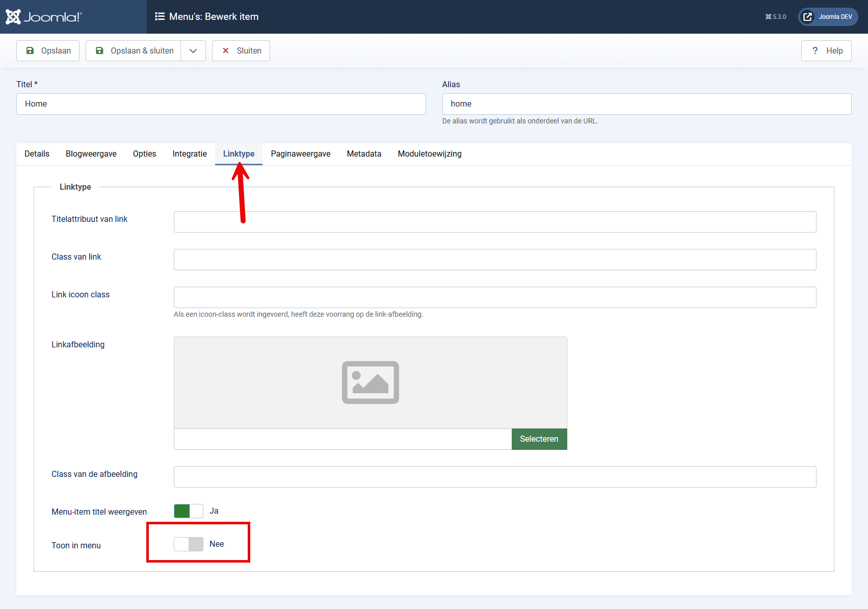Click the Joomla 5.3.0 version indicator
Image resolution: width=868 pixels, height=609 pixels.
(775, 17)
